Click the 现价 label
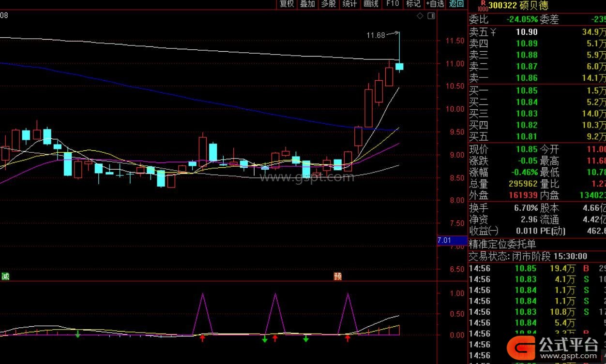606x364 pixels. pos(479,149)
